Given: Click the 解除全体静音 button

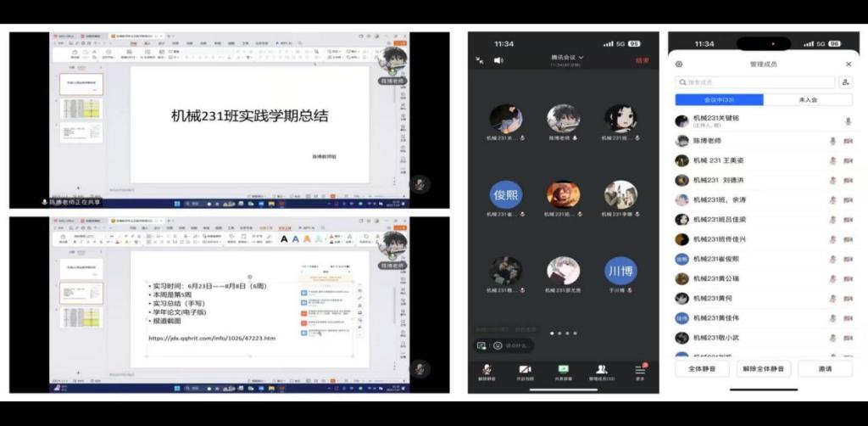Looking at the screenshot, I should [x=764, y=369].
